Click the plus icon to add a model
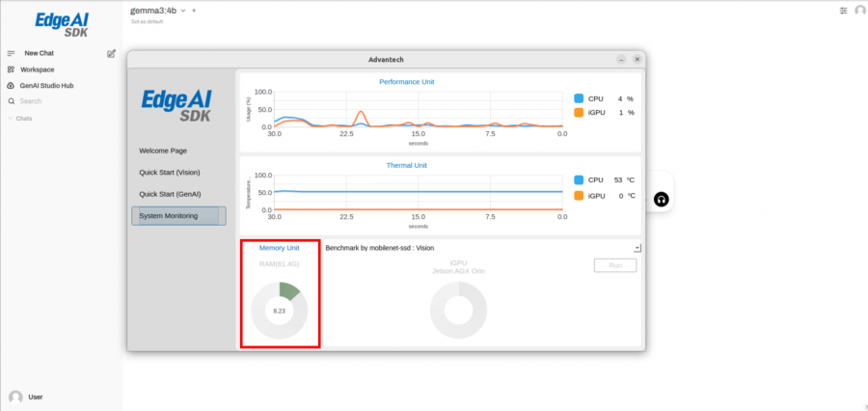The height and width of the screenshot is (411, 868). click(194, 11)
